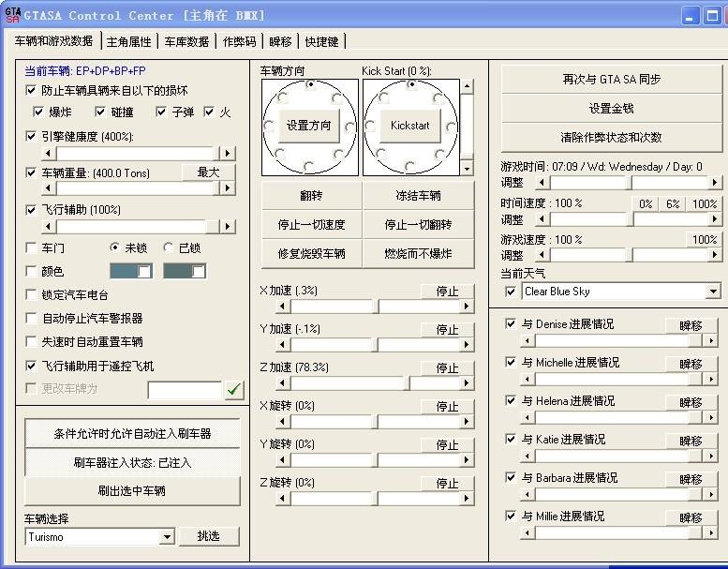Click the 翻转 flip button

[311, 196]
